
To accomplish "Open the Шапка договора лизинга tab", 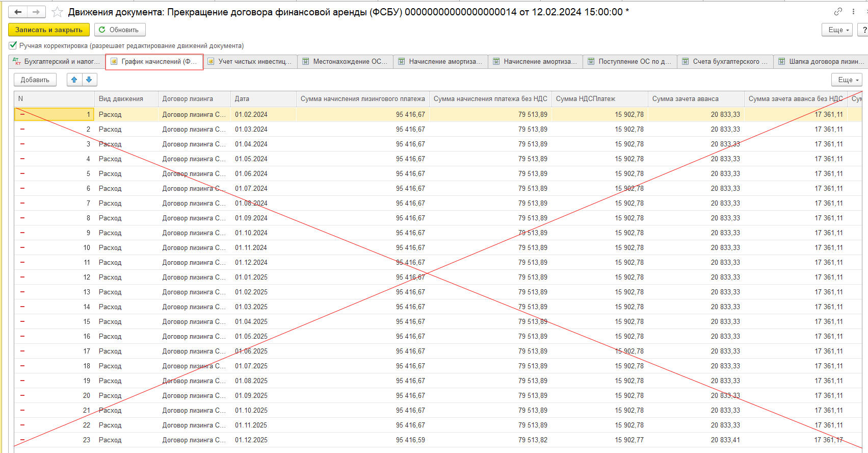I will 822,62.
